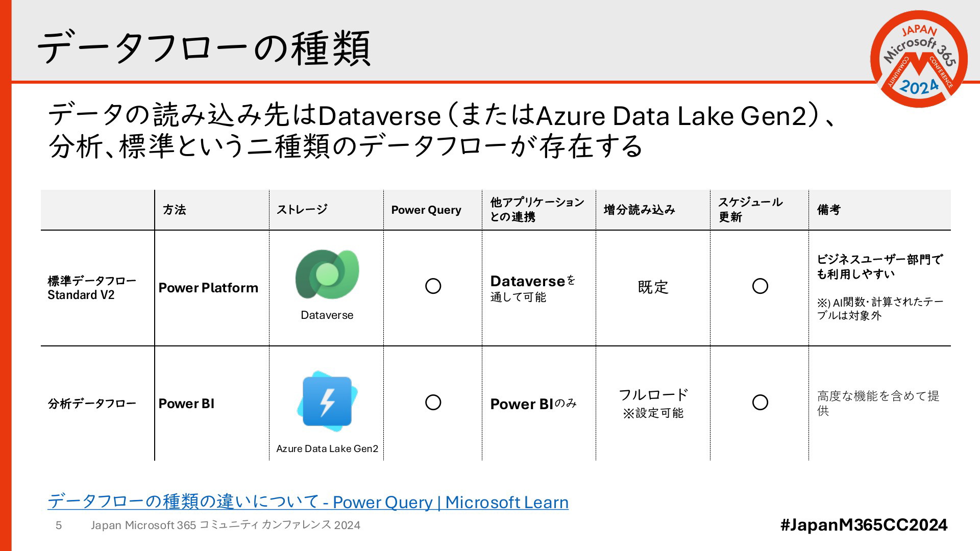Viewport: 980px width, 551px height.
Task: Click the Azure Data Lake Gen2 lightning icon
Action: (x=327, y=401)
